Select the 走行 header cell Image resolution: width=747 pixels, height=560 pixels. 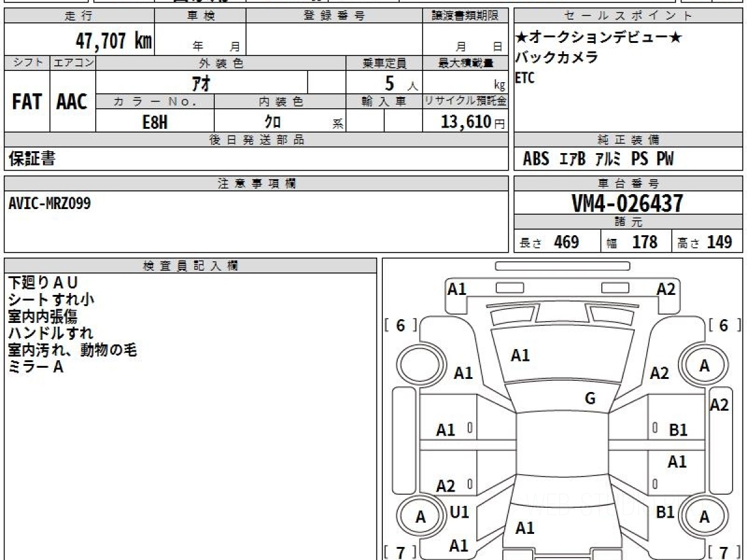pyautogui.click(x=80, y=16)
